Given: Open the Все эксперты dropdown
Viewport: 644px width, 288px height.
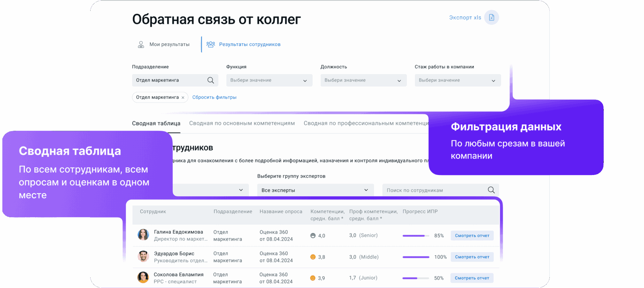Looking at the screenshot, I should coord(315,190).
